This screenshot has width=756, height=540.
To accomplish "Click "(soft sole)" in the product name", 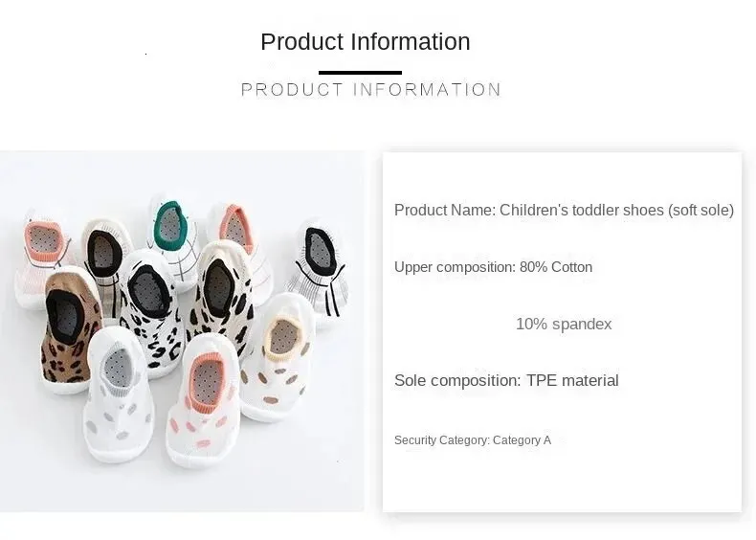I will click(700, 211).
